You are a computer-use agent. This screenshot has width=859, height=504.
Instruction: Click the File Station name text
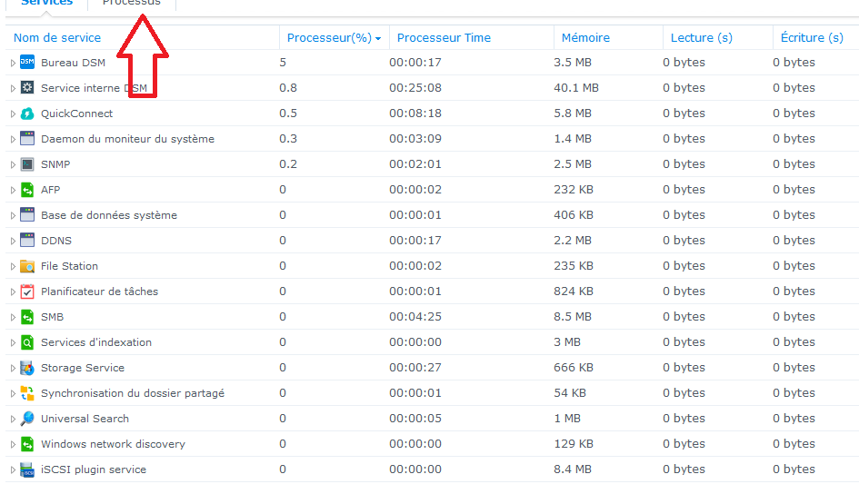coord(70,266)
